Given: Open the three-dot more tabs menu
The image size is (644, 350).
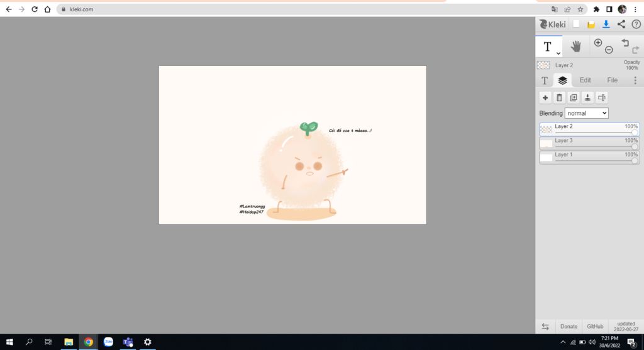Looking at the screenshot, I should point(635,80).
